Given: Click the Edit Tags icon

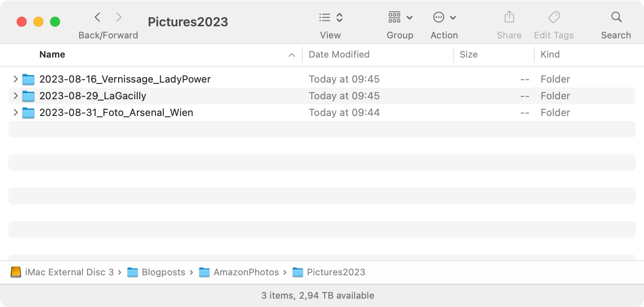Looking at the screenshot, I should (x=554, y=17).
